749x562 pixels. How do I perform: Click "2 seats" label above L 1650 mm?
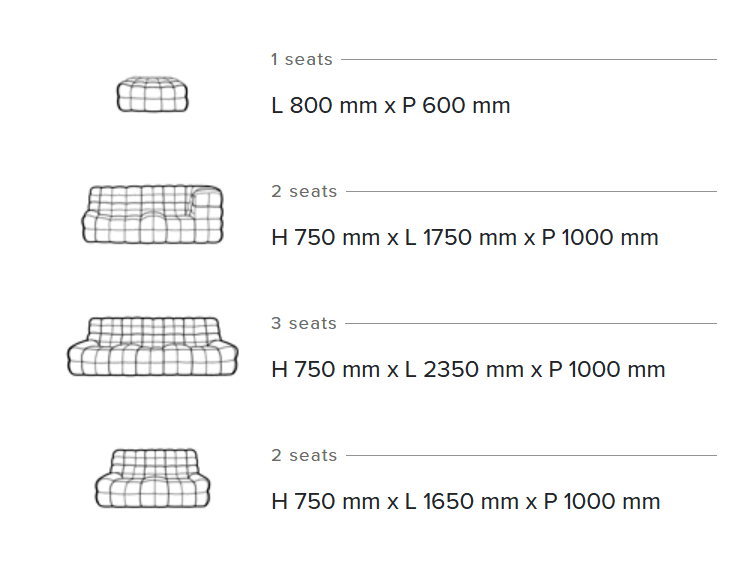point(304,456)
